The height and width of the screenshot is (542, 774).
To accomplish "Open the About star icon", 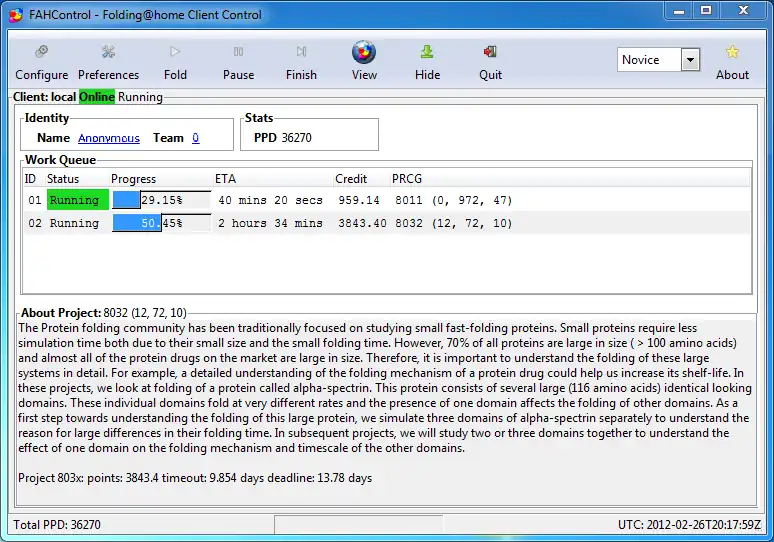I will coord(732,52).
